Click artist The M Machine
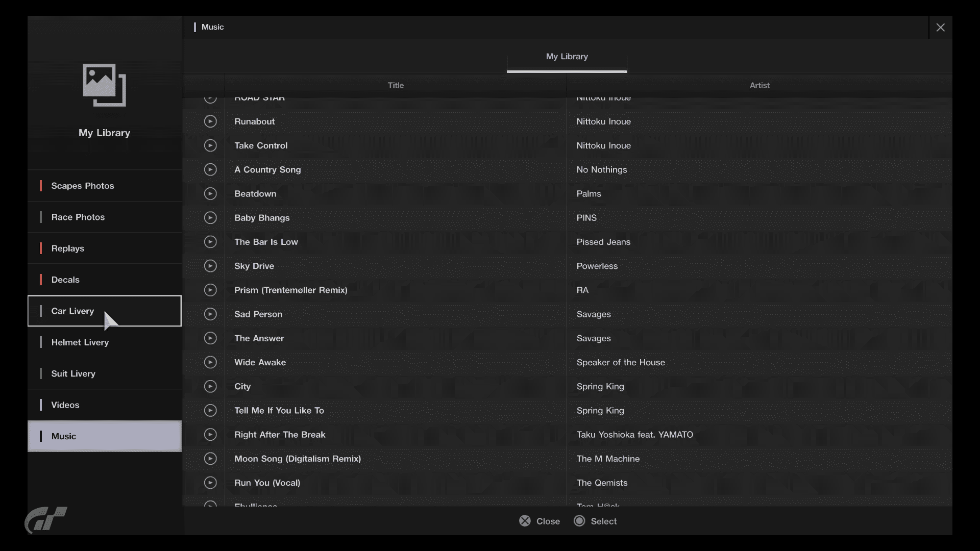 coord(608,459)
